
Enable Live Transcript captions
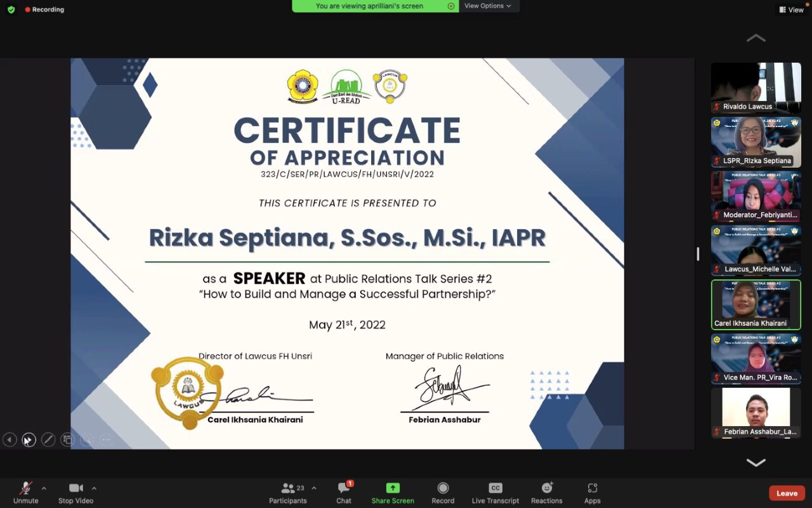[495, 492]
